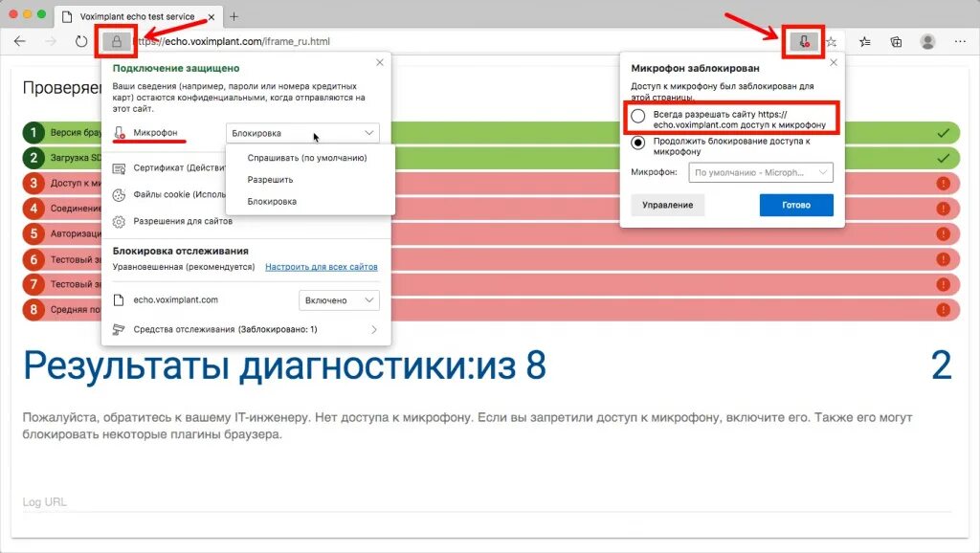Open the 'По умолчанию - Microph...' dropdown
980x553 pixels.
761,172
